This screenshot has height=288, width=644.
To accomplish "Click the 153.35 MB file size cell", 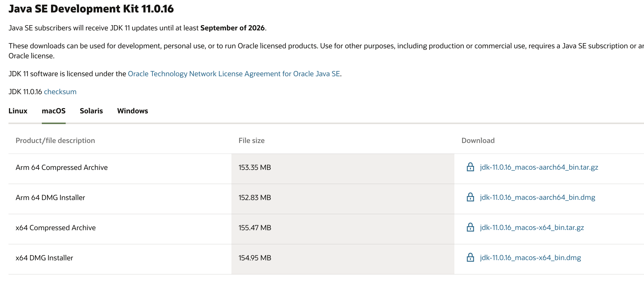I will tap(343, 169).
